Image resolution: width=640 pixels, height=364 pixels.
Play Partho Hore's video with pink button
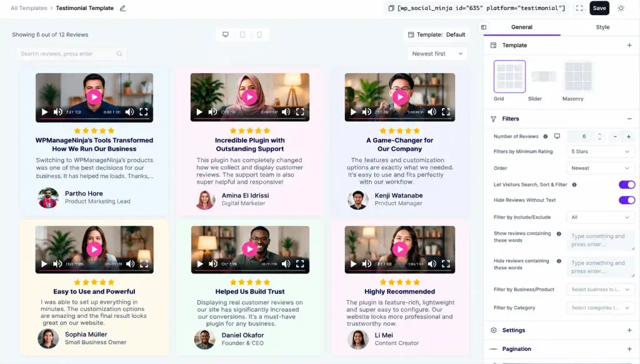pos(94,97)
